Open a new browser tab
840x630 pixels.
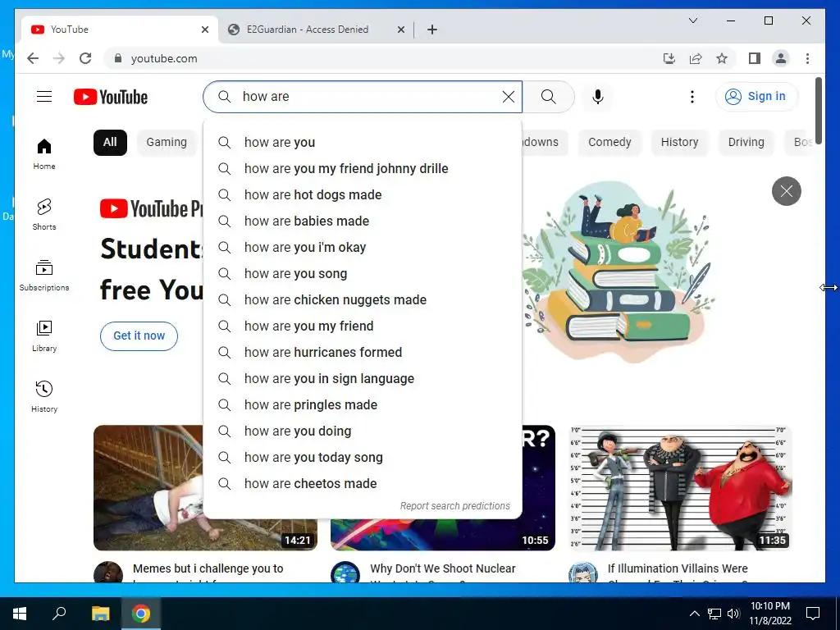[431, 30]
